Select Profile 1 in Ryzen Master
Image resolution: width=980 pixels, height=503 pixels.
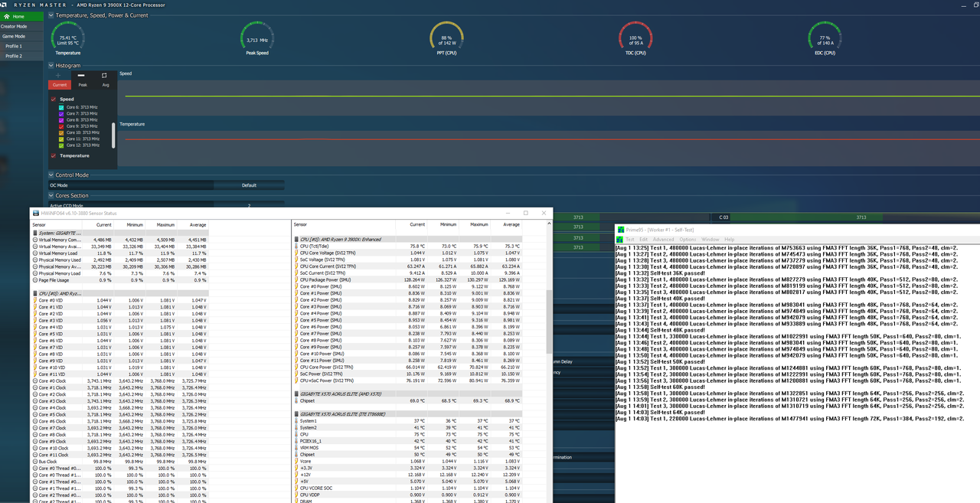point(22,46)
